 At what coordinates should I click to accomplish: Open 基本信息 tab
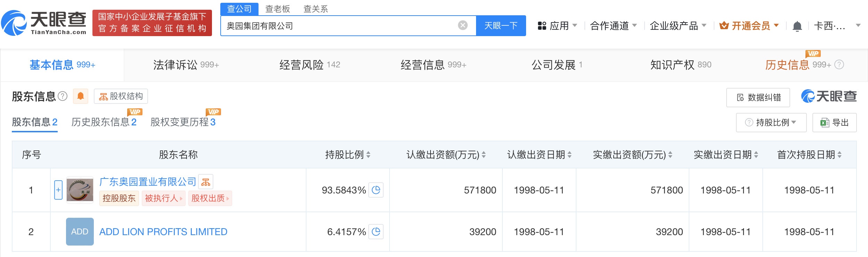click(62, 65)
